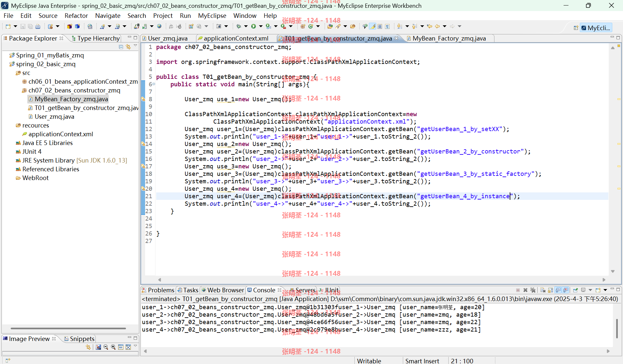Screen dimensions: 623x364
Task: Click Console vertical scrollbar thumb
Action: tap(617, 328)
